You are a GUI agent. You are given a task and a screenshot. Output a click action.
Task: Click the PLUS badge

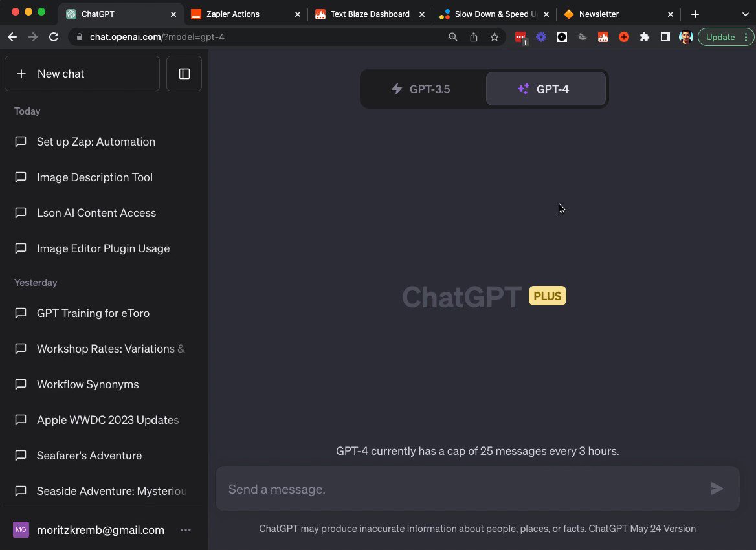click(x=547, y=296)
